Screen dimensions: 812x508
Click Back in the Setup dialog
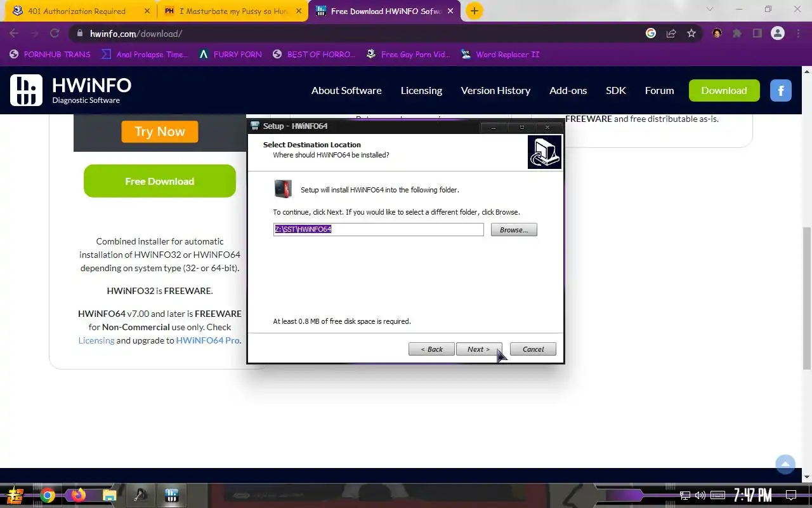[431, 349]
